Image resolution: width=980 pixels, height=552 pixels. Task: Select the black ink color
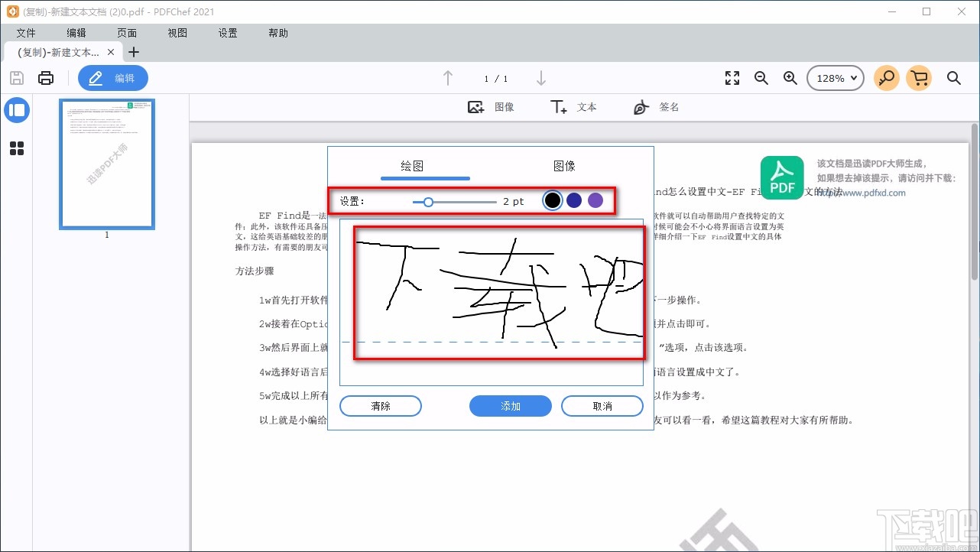click(553, 200)
